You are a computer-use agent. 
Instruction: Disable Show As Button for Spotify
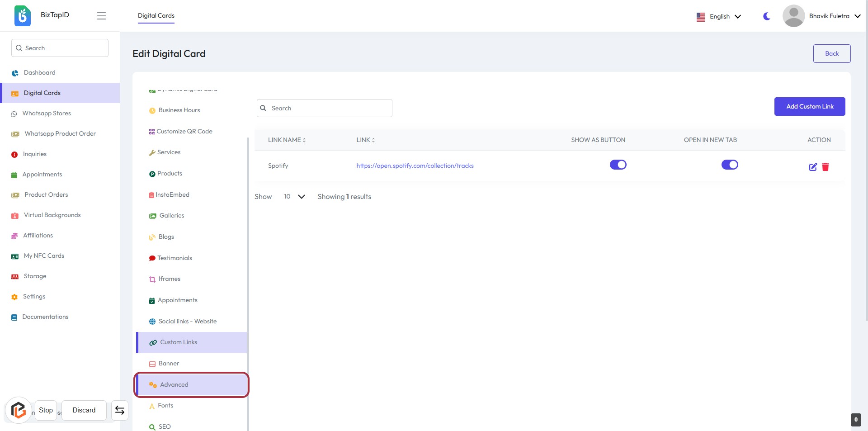tap(618, 165)
